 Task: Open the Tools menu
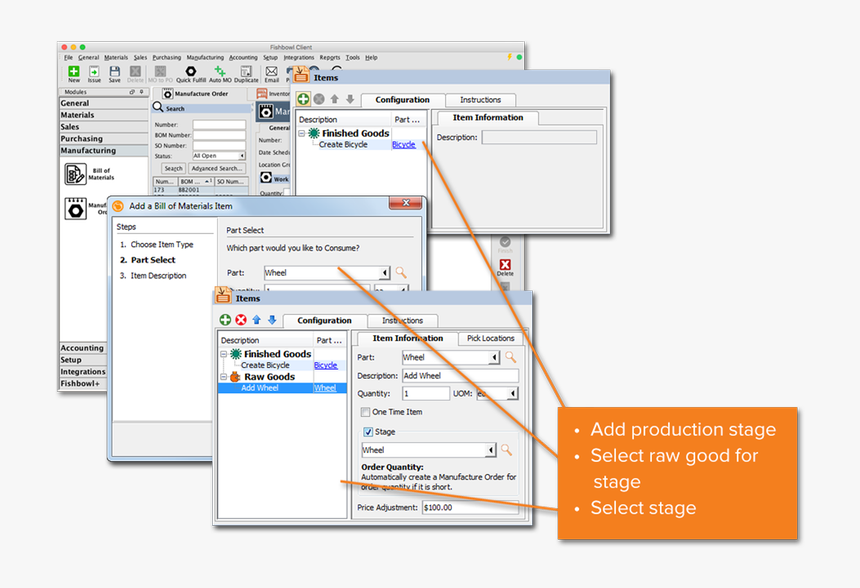[x=353, y=58]
